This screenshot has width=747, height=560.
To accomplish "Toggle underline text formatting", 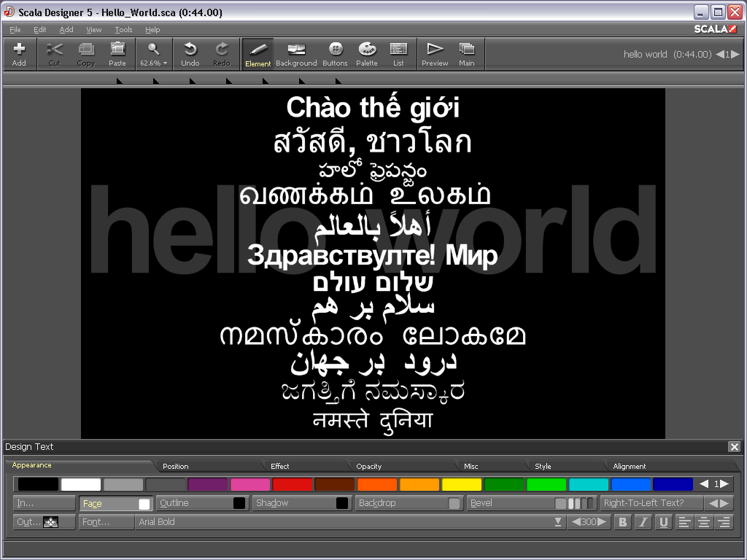I will (663, 522).
